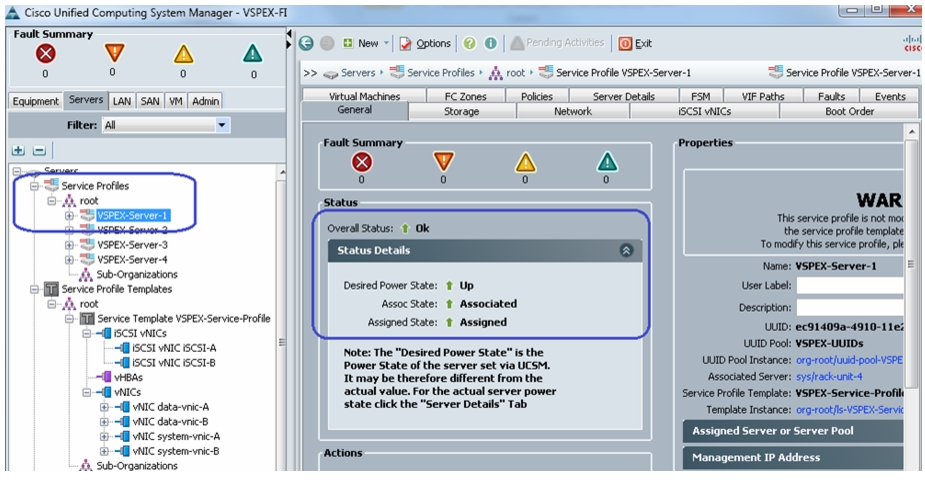Open the Filter dropdown showing All
Screen dimensions: 925x483
[165, 125]
